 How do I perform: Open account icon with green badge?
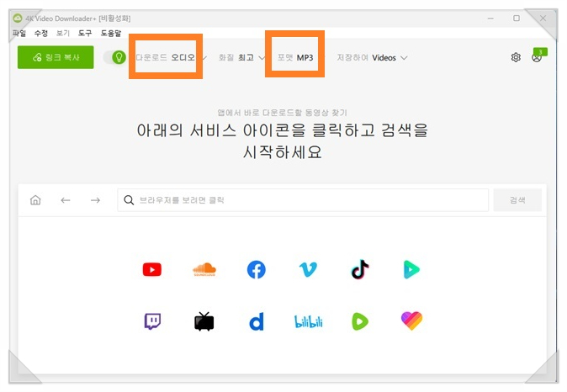(x=538, y=56)
